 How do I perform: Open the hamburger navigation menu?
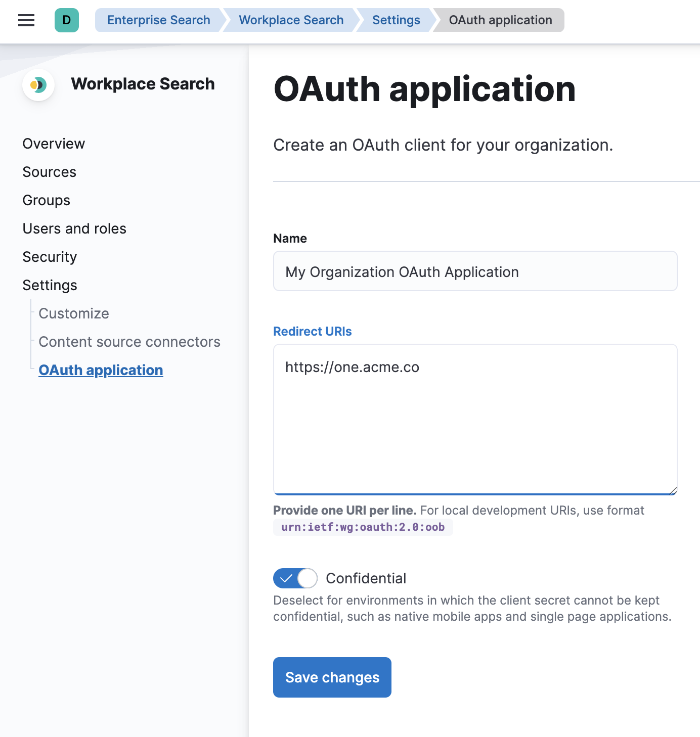[26, 20]
